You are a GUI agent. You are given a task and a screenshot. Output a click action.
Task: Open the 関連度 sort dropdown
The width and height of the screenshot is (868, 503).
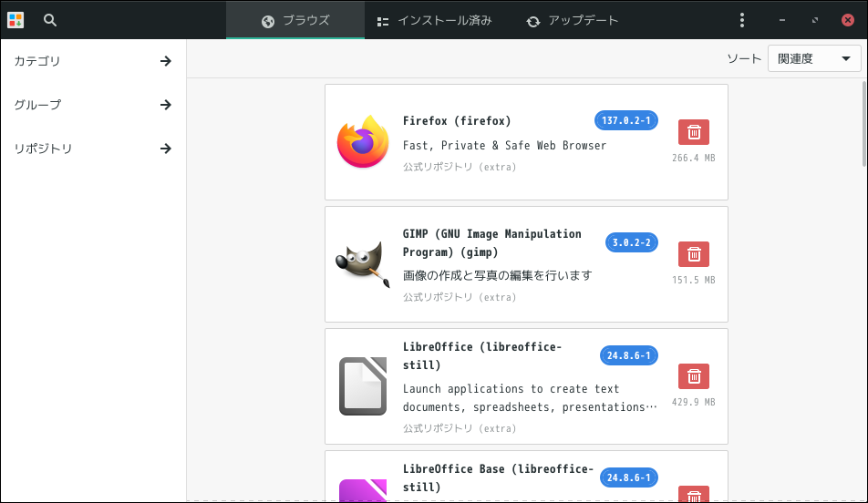(813, 58)
